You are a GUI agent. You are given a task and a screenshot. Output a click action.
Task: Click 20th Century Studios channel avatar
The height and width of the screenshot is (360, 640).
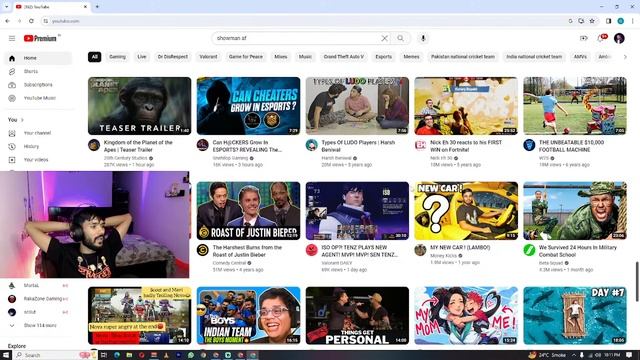point(94,145)
